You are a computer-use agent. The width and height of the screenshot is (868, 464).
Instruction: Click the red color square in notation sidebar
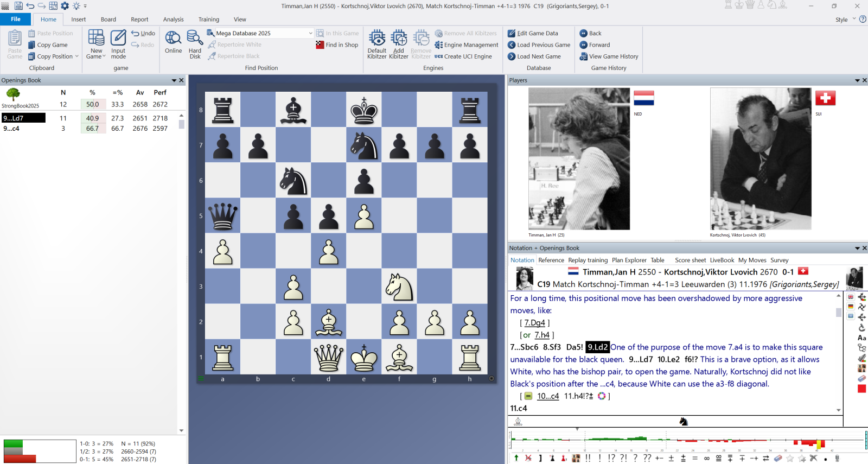861,389
